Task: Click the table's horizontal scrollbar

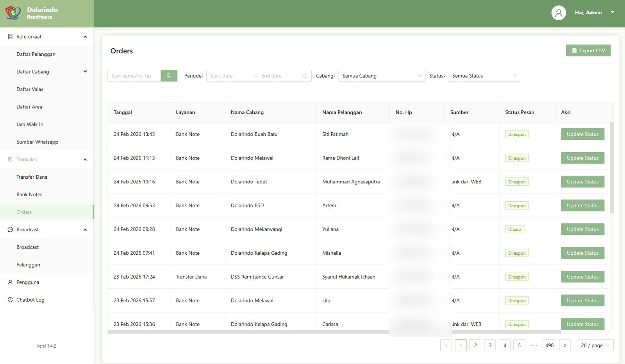Action: (334, 332)
